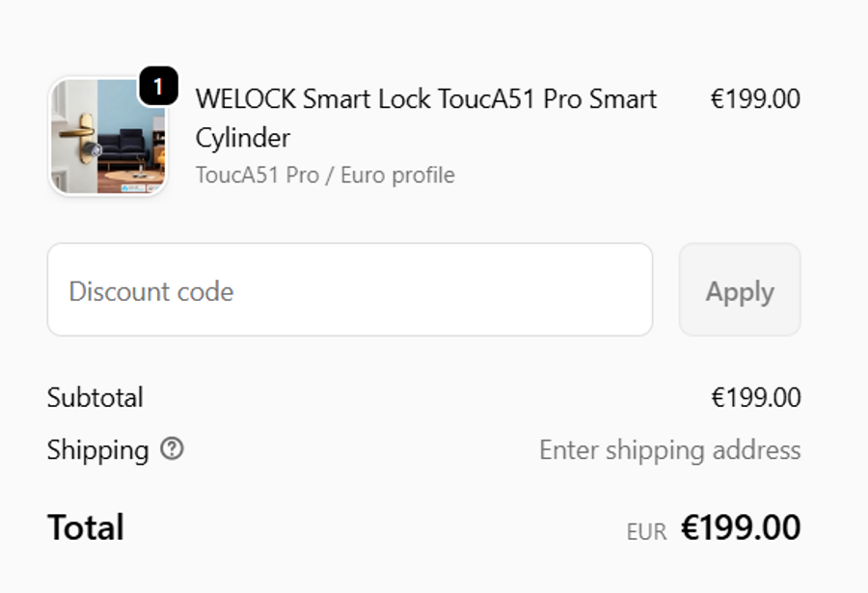Click the Total label
This screenshot has height=593, width=868.
click(86, 527)
